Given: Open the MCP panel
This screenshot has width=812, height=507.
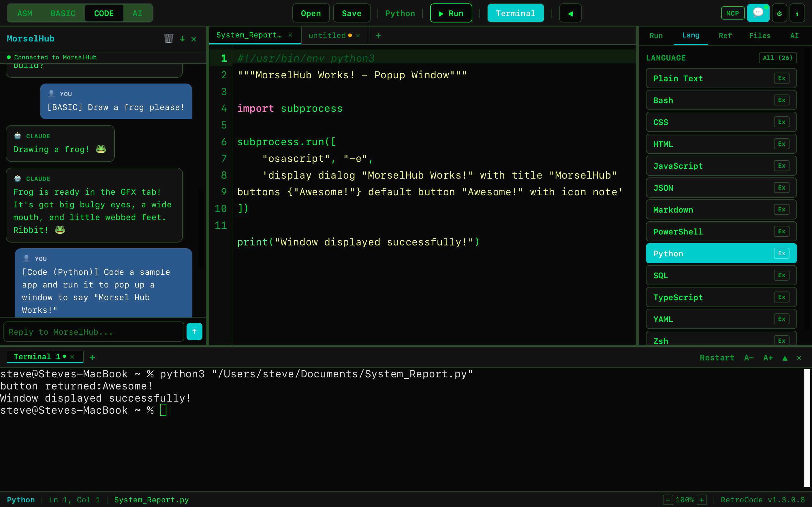Looking at the screenshot, I should [x=732, y=13].
